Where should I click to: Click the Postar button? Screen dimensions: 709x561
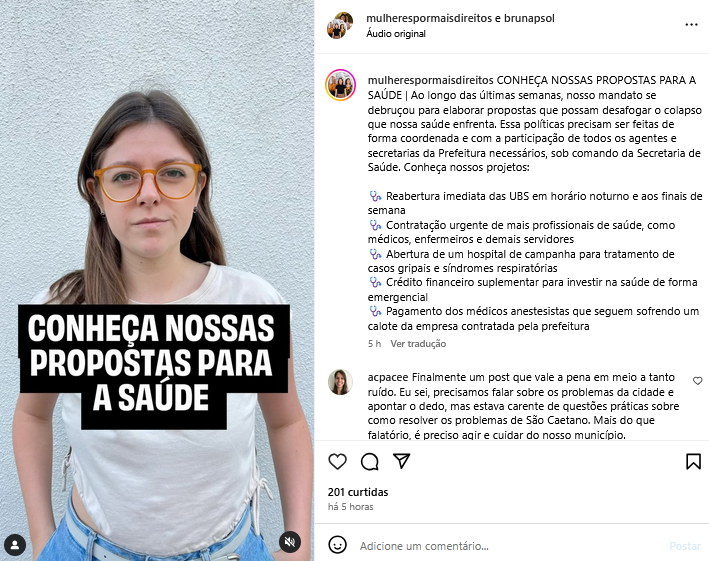(x=685, y=546)
